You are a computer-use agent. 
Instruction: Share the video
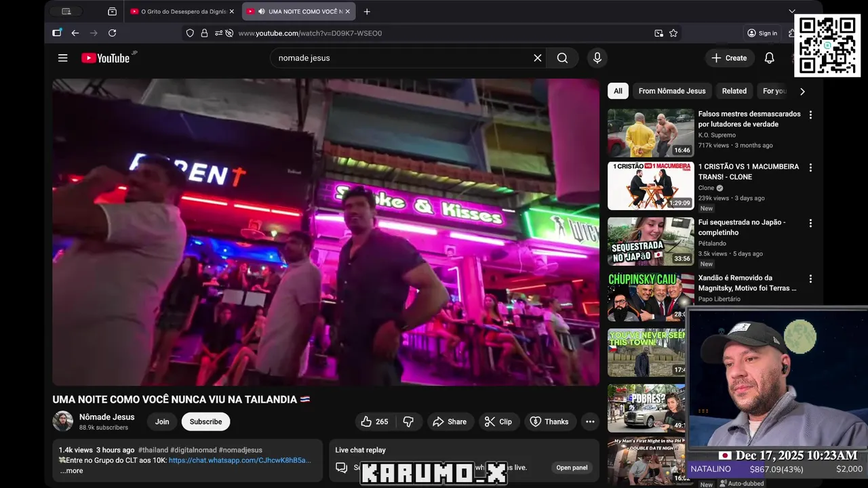[450, 422]
